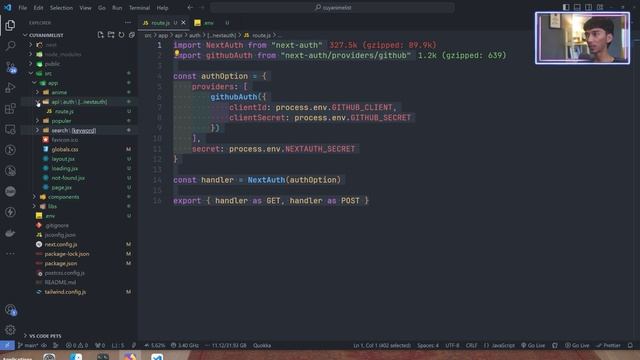Open Manage settings gear
Screen dimensions: 640x360
click(x=10, y=329)
